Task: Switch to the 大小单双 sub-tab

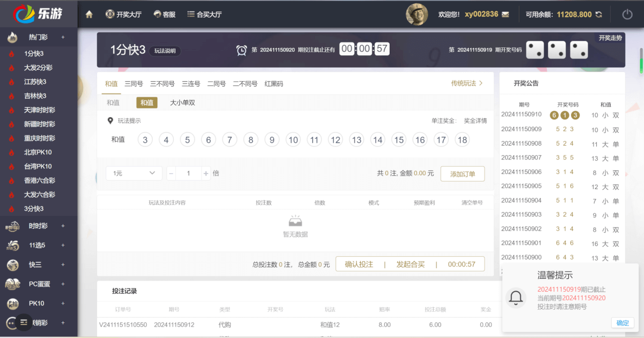Action: point(182,103)
